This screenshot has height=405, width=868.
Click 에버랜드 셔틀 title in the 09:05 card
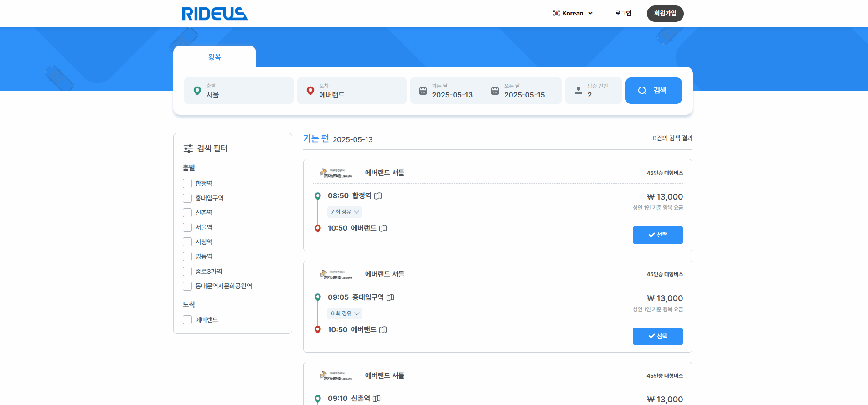click(x=385, y=274)
